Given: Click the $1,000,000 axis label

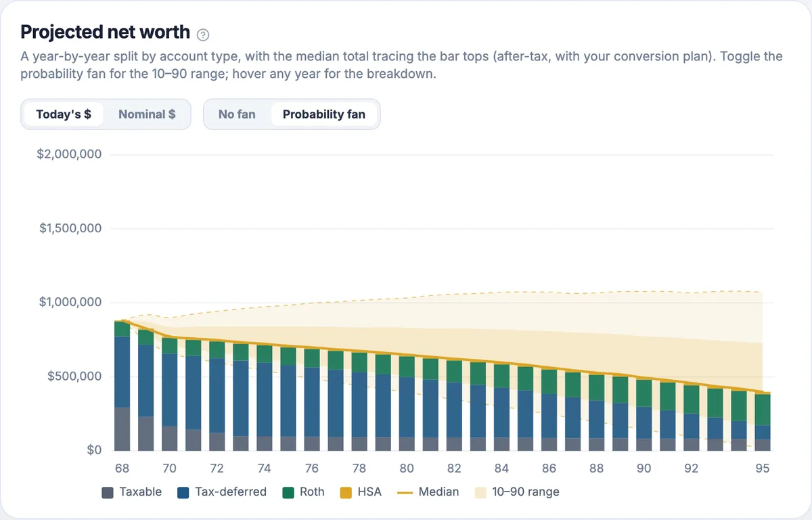Looking at the screenshot, I should point(71,302).
